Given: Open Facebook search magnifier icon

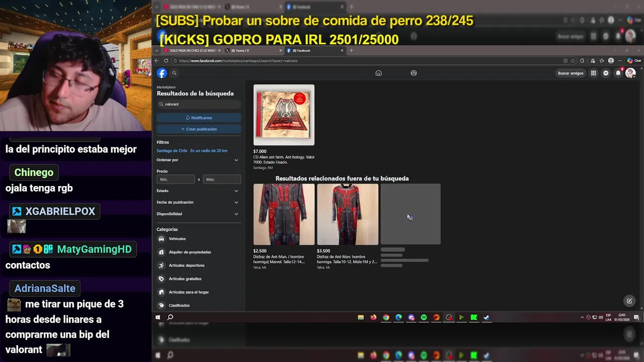Looking at the screenshot, I should [x=174, y=73].
